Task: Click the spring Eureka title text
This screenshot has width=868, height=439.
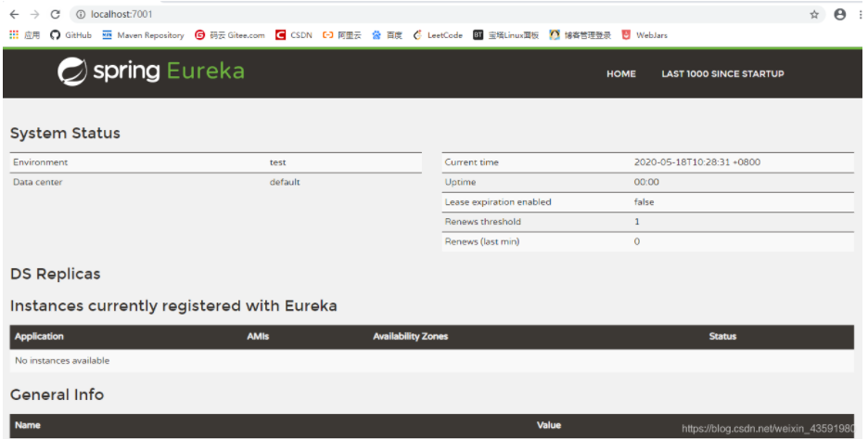Action: point(168,71)
